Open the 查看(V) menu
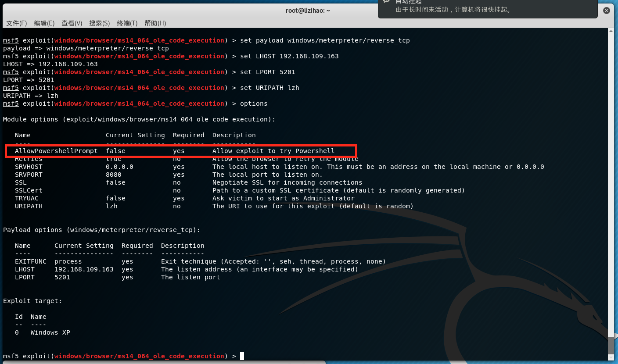 click(x=72, y=23)
